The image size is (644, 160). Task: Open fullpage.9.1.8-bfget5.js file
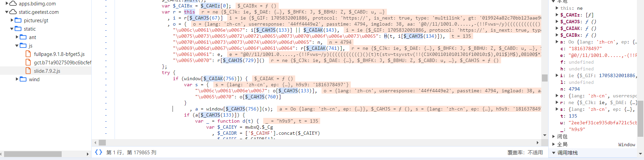tap(59, 54)
